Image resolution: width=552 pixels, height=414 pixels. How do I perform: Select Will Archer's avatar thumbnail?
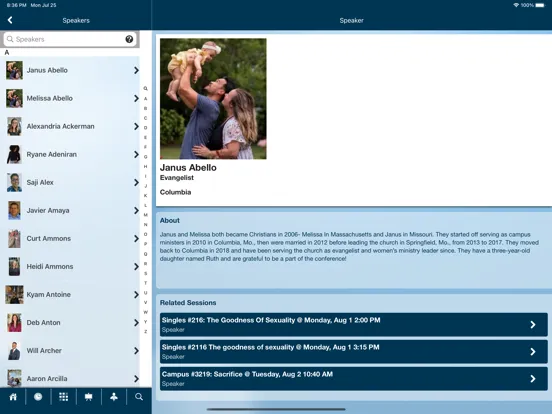click(x=14, y=351)
